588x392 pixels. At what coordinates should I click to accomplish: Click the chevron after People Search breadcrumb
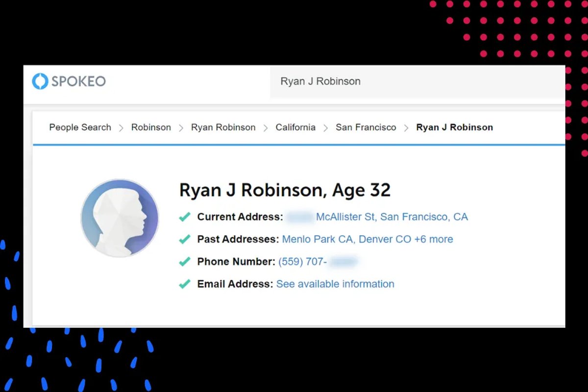coord(121,128)
